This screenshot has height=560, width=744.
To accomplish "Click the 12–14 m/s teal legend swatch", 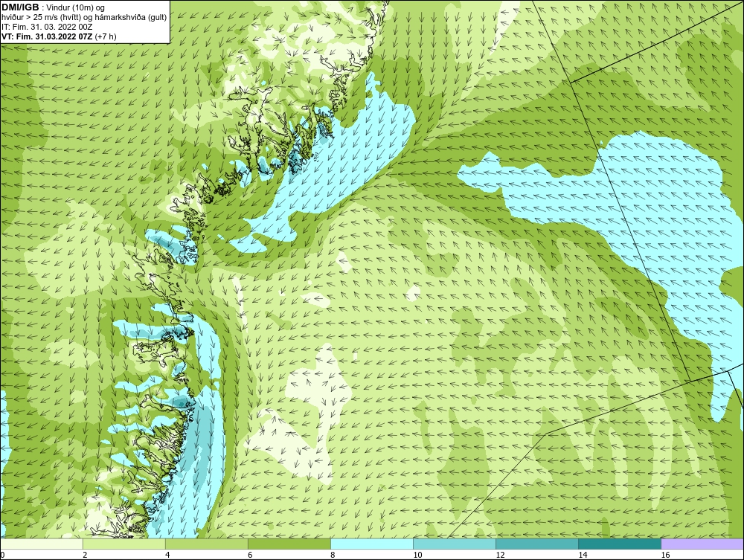I will [x=536, y=544].
